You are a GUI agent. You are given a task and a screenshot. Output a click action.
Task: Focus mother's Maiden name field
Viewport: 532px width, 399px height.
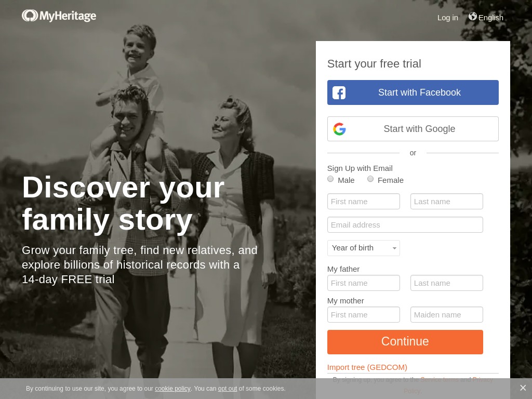pos(446,315)
